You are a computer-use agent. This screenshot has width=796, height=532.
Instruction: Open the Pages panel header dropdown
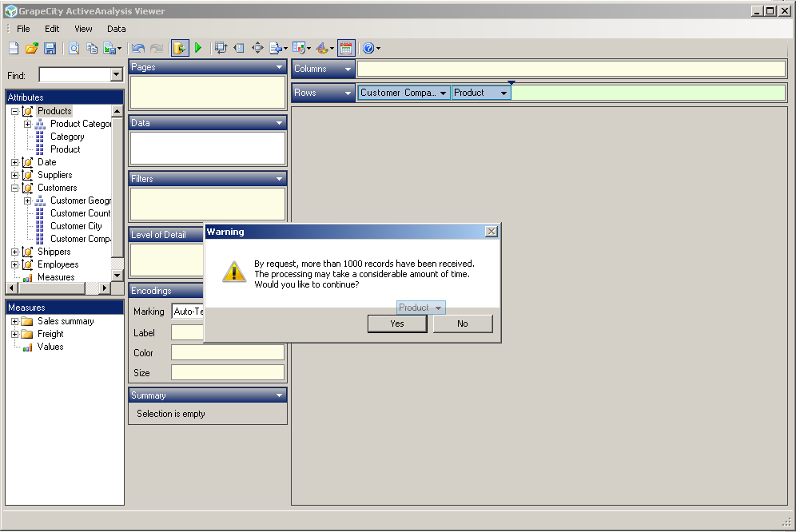coord(279,67)
